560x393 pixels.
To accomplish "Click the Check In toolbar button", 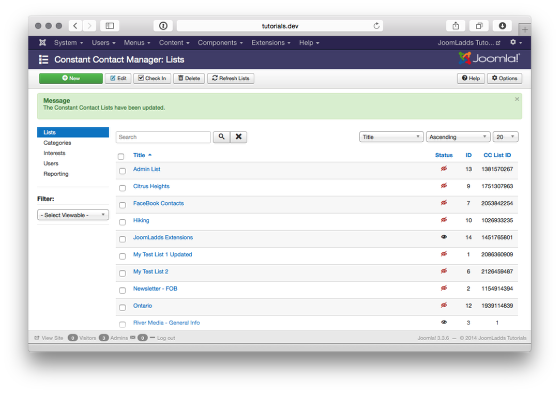I will click(x=152, y=78).
